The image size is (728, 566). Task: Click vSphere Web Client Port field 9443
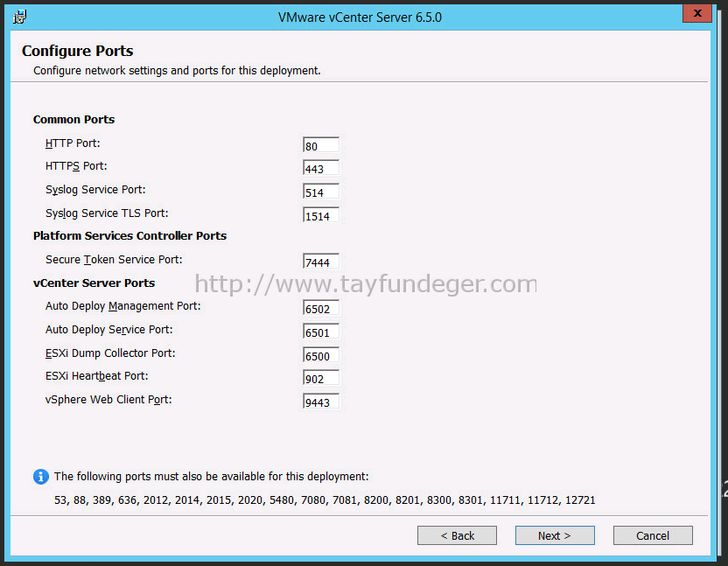tap(321, 402)
